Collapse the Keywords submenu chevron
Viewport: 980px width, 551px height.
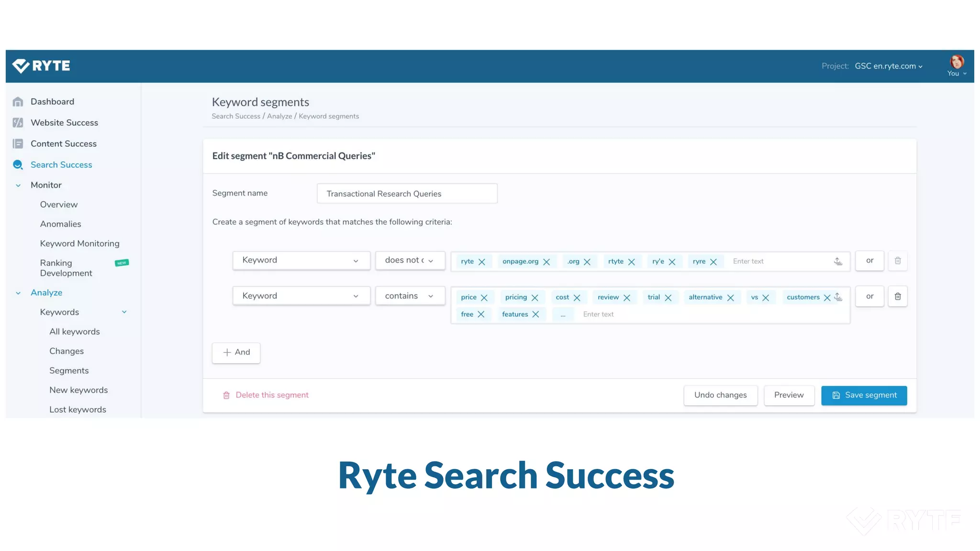[x=124, y=312]
